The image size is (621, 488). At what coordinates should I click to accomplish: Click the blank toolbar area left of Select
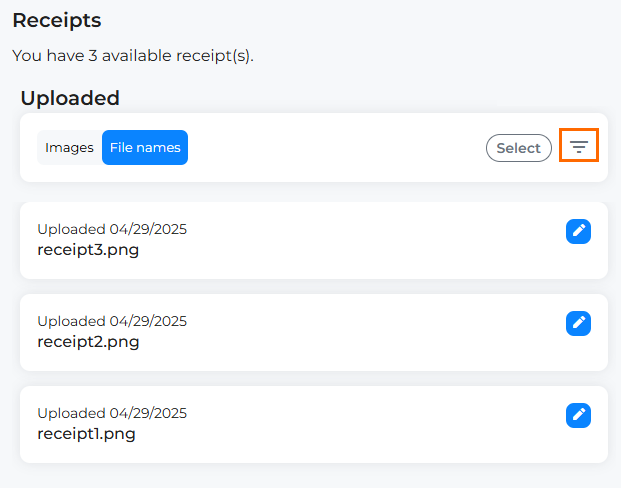click(x=335, y=148)
